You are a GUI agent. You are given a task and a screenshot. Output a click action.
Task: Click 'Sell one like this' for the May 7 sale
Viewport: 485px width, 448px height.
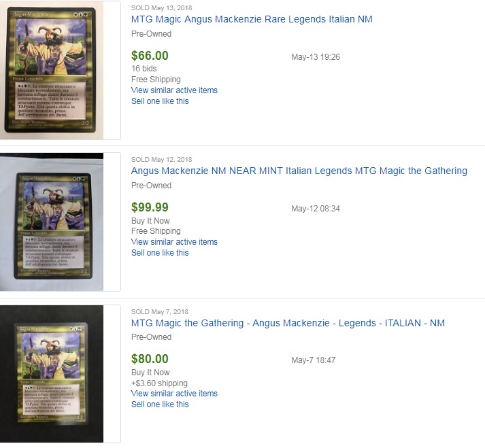point(160,404)
